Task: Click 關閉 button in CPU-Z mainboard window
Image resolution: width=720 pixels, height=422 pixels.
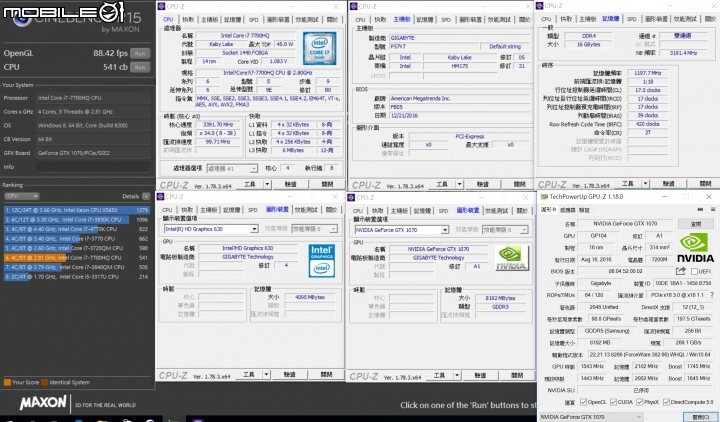Action: pos(519,184)
